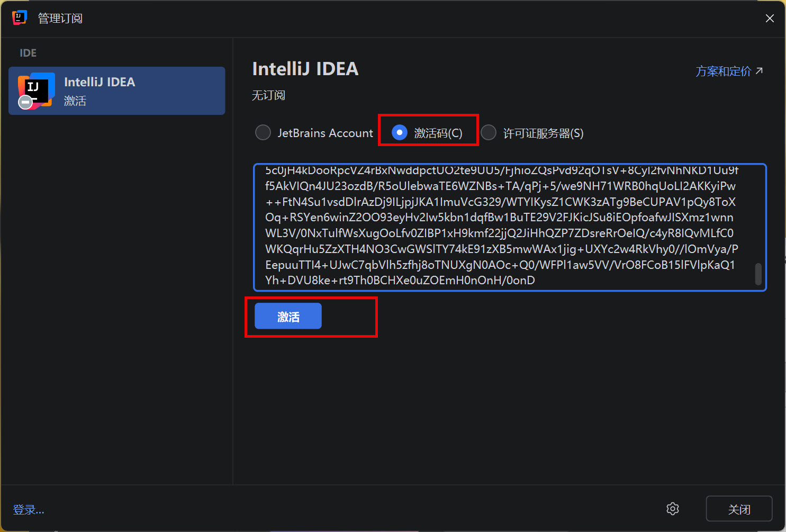Click the IntelliJ IDEA heading in the right panel
This screenshot has width=786, height=532.
coord(305,69)
